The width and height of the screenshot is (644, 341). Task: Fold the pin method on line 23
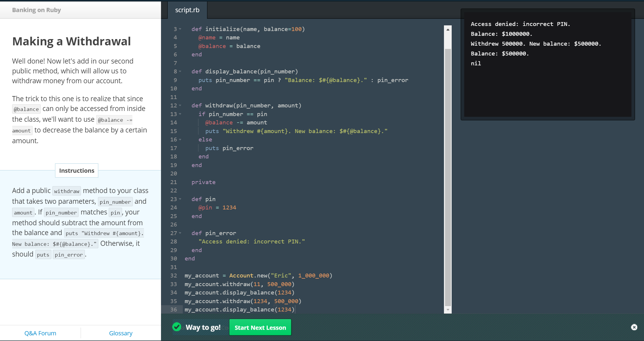180,199
